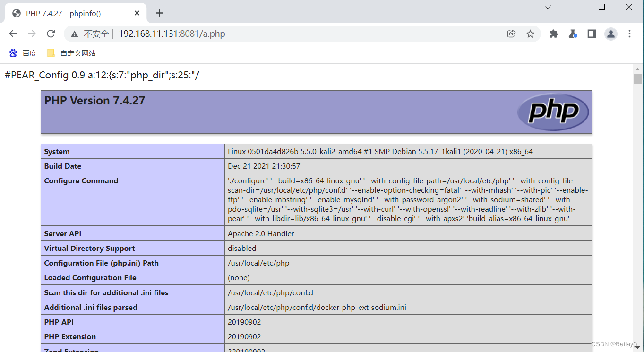Screen dimensions: 644x352
Task: Bookmark this page with the star icon
Action: click(530, 34)
